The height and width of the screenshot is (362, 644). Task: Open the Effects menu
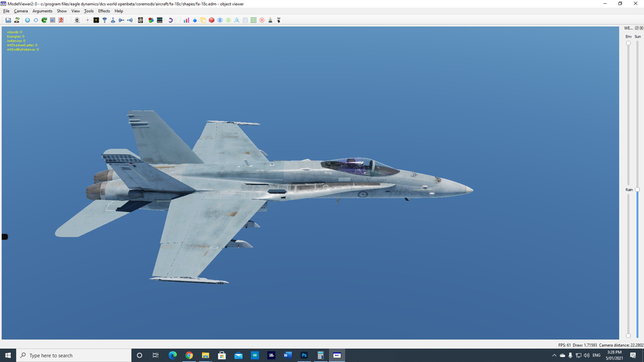(x=104, y=11)
